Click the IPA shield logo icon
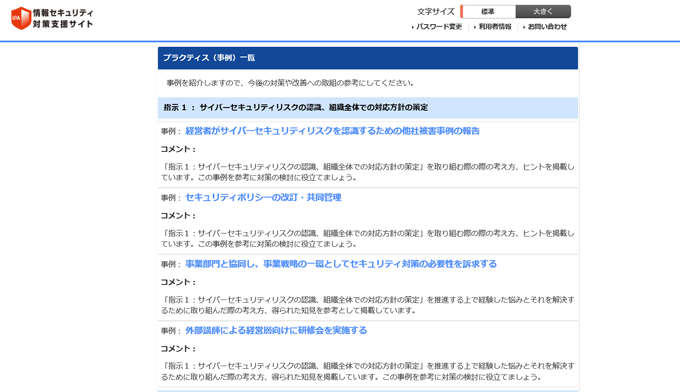 pos(21,18)
